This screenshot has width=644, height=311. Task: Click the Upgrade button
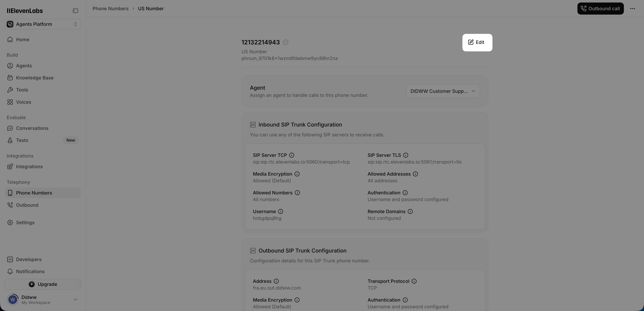(x=42, y=284)
